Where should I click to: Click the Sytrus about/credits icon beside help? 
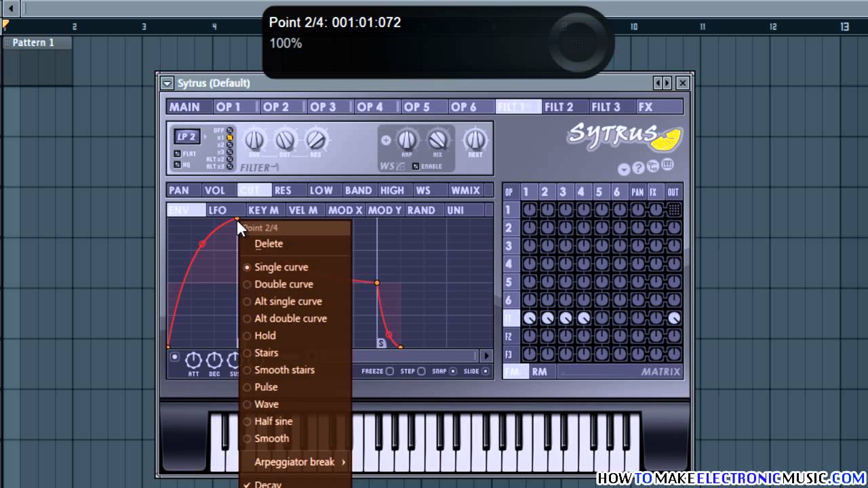pos(652,167)
